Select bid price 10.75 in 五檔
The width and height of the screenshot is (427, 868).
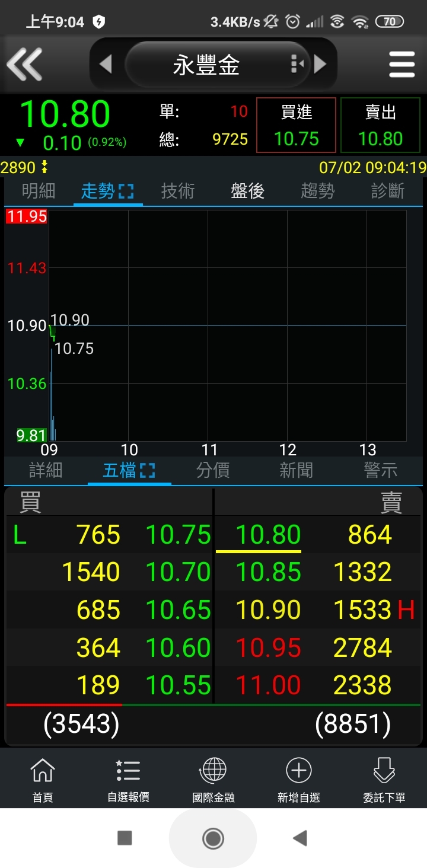click(179, 535)
